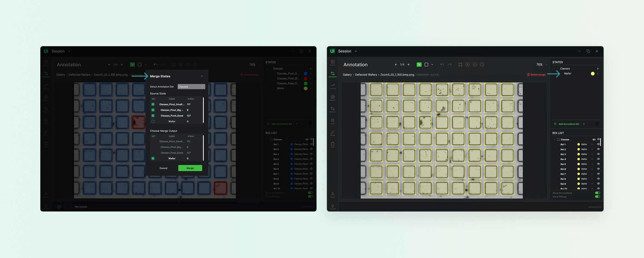The height and width of the screenshot is (258, 644).
Task: Add a new state with the plus icon in right window
Action: [x=598, y=69]
